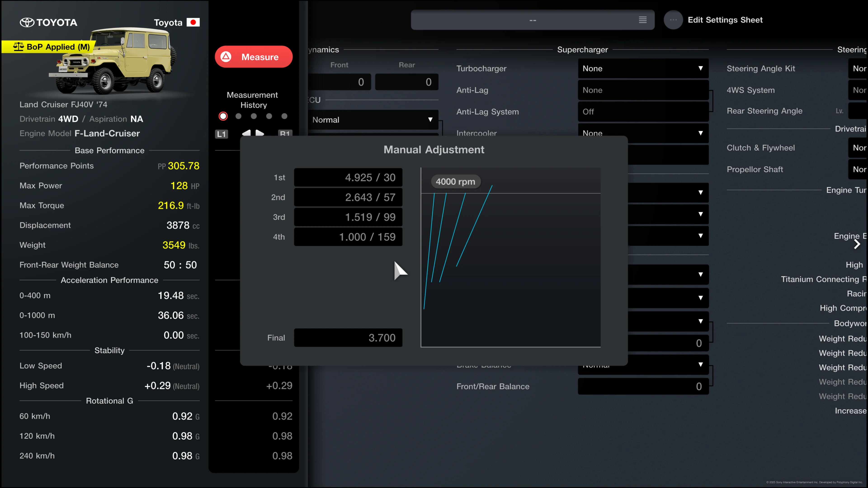Click the Front aerodynamics value field
868x488 pixels.
[x=339, y=82]
